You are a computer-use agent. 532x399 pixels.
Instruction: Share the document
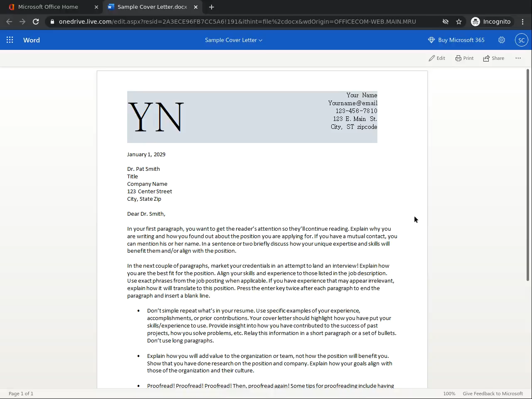pos(493,58)
